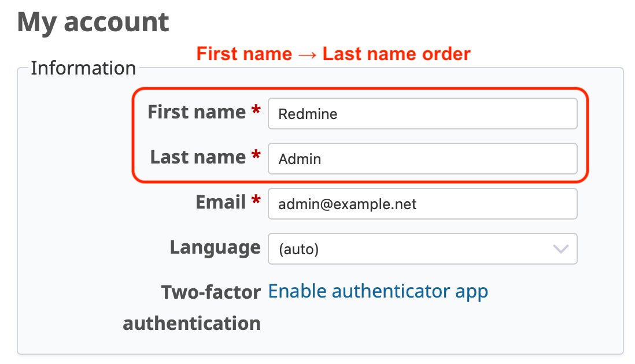Click the red annotation about name order
Screen dimensions: 635x364
(333, 53)
